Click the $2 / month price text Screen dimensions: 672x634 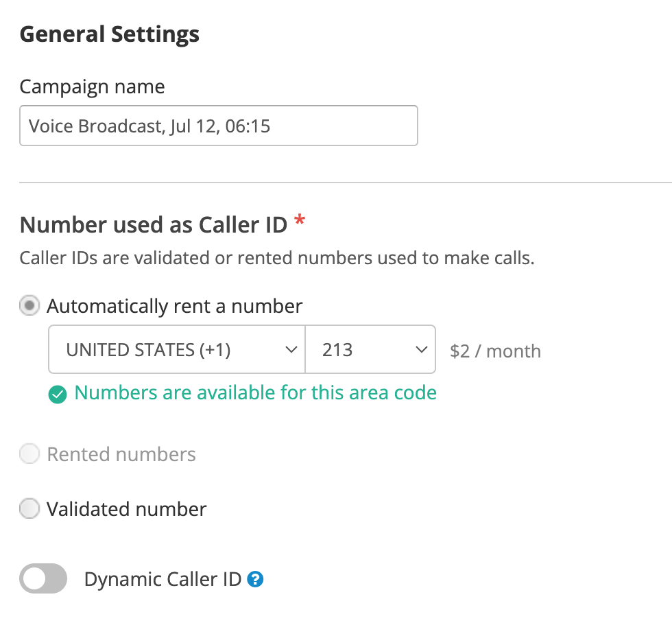pyautogui.click(x=495, y=351)
